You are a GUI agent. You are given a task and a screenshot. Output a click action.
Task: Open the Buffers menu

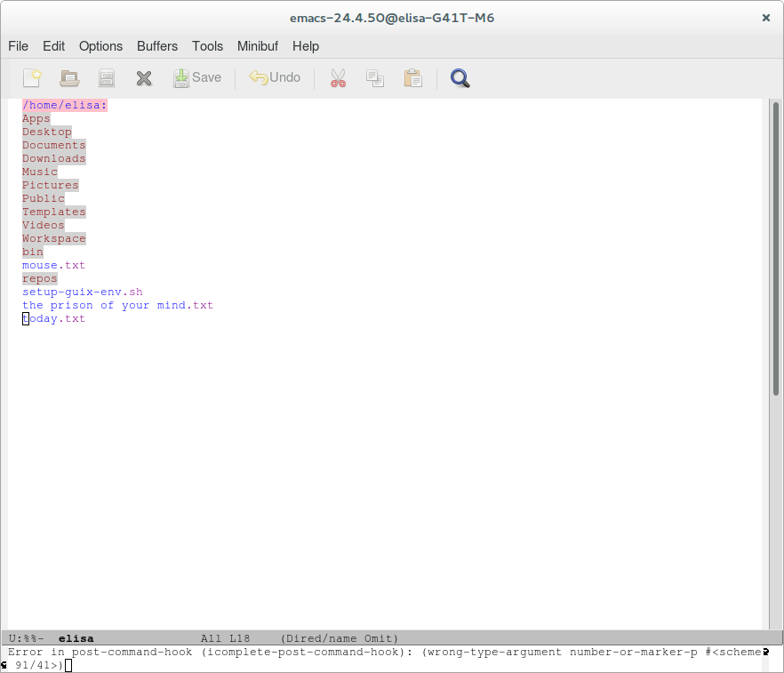pyautogui.click(x=157, y=46)
